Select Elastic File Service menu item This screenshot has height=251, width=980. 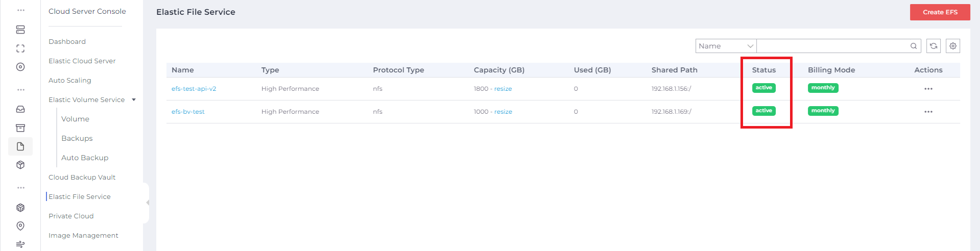pos(79,196)
